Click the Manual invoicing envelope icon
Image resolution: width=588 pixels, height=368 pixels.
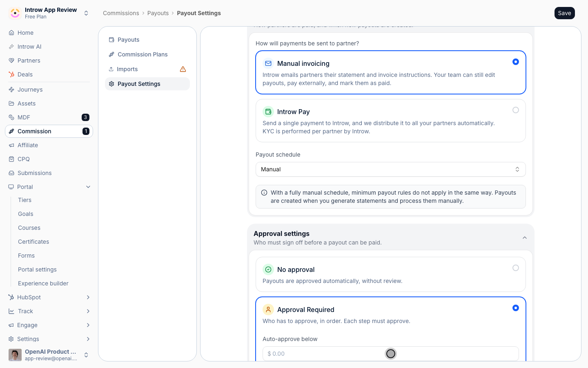tap(268, 63)
